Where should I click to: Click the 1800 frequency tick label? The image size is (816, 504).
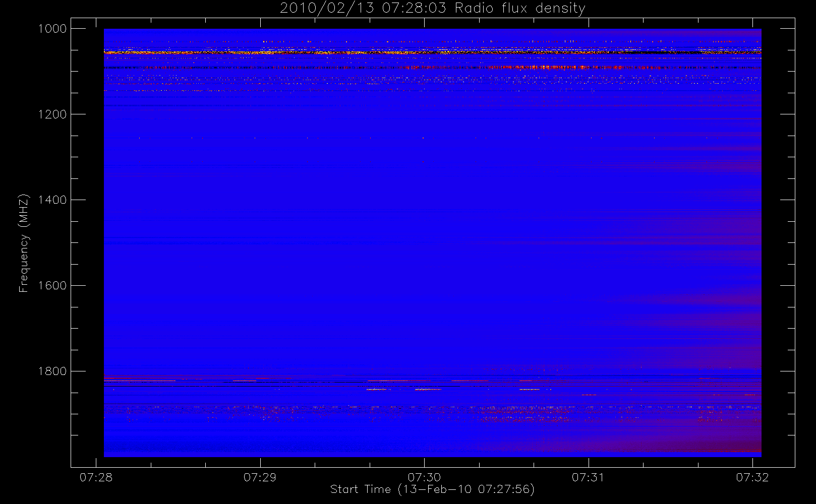[53, 371]
